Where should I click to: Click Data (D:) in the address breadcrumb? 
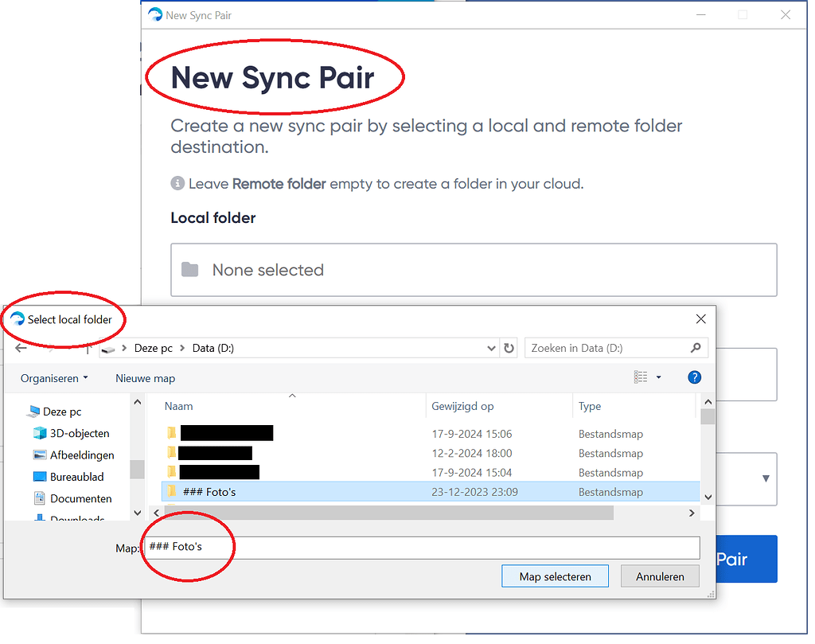click(x=213, y=348)
